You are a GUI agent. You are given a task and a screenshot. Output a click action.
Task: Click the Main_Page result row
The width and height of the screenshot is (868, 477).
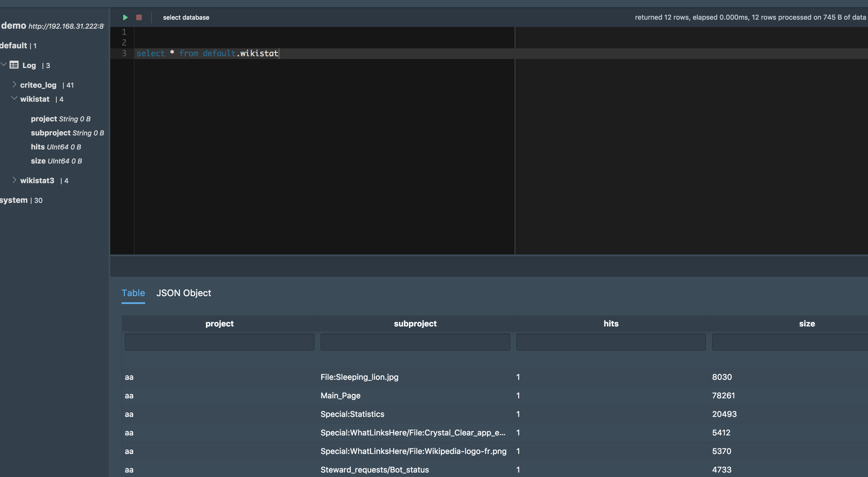click(x=340, y=396)
